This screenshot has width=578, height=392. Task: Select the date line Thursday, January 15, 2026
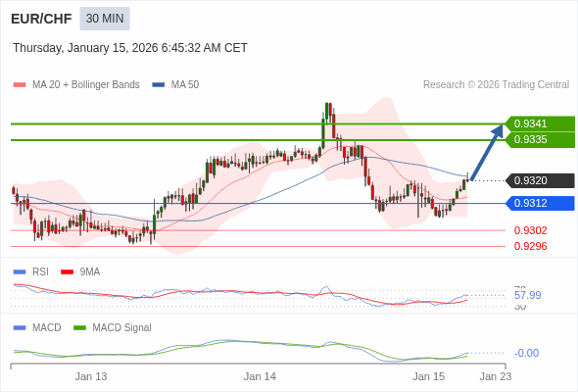130,48
